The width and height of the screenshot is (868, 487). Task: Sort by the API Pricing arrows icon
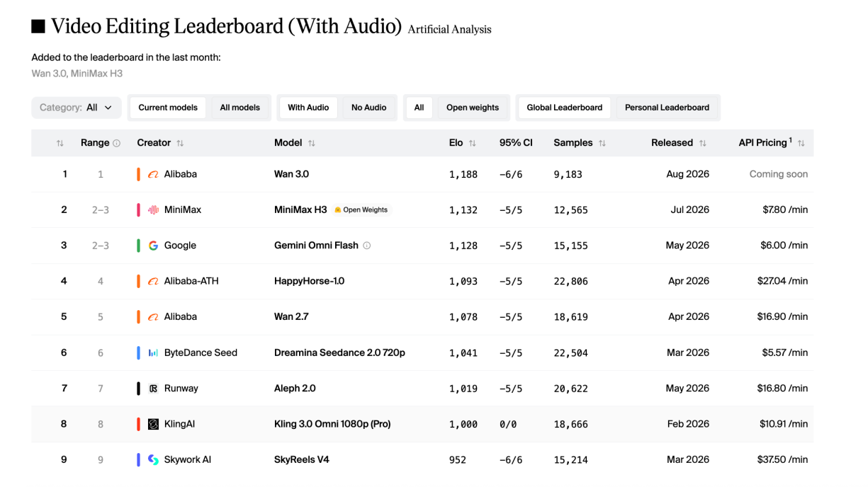801,143
